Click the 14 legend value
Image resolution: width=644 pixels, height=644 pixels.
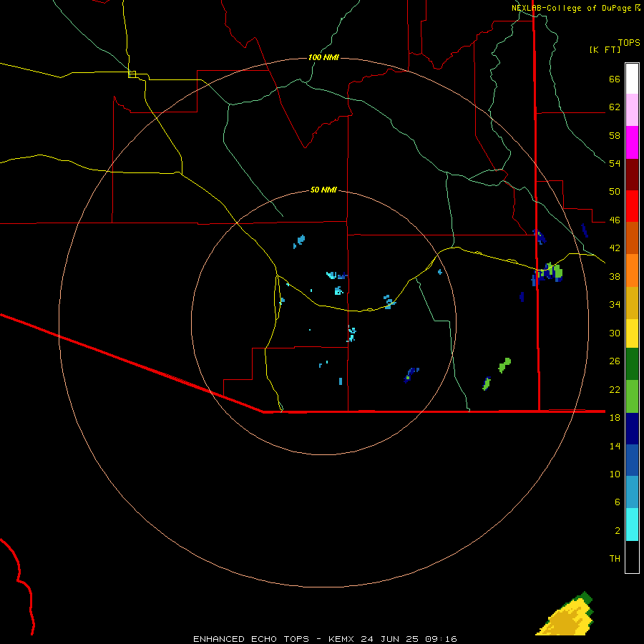615,446
